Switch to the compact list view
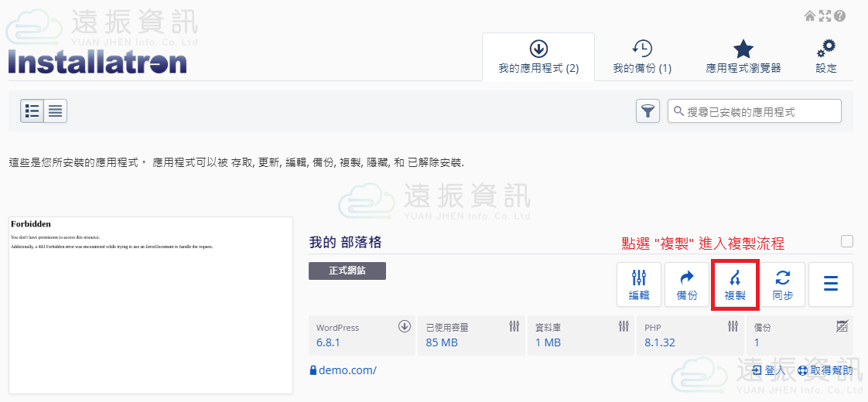The height and width of the screenshot is (402, 868). (x=55, y=111)
